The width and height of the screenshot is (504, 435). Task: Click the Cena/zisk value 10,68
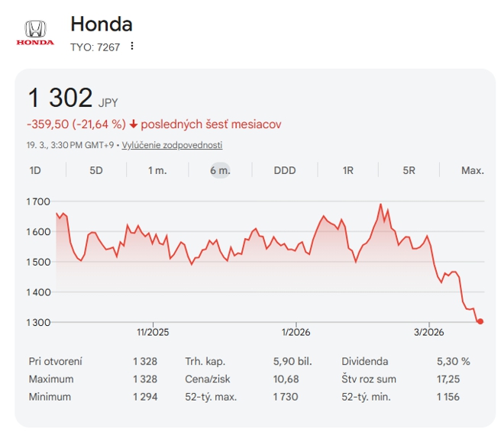[x=286, y=379]
